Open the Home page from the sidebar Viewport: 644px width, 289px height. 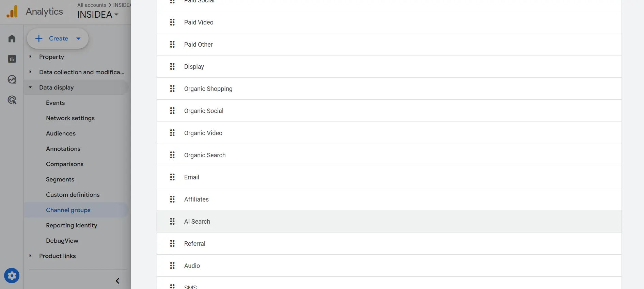[x=12, y=38]
